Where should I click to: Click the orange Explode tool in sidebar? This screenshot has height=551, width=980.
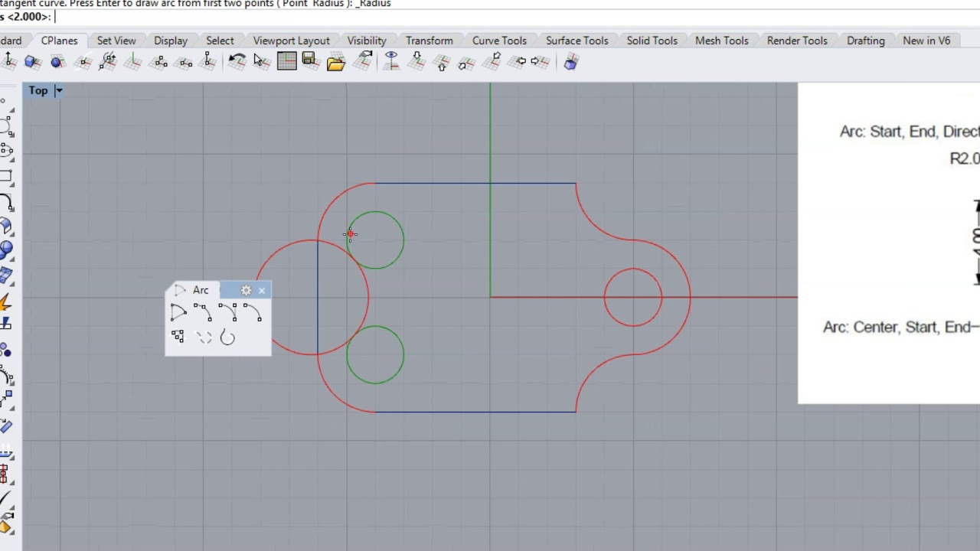[6, 302]
